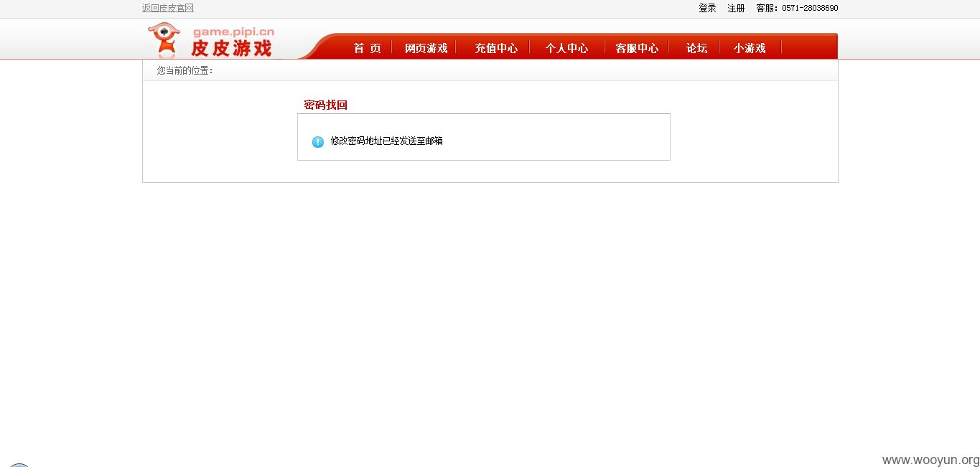Open 充值中心 menu item

pyautogui.click(x=495, y=48)
